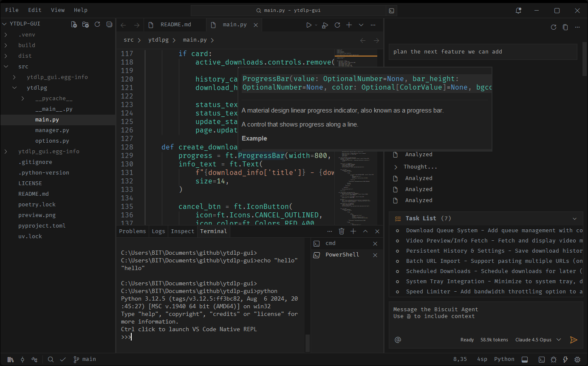This screenshot has height=366, width=588.
Task: Toggle the terminal icon in status bar
Action: tap(542, 359)
